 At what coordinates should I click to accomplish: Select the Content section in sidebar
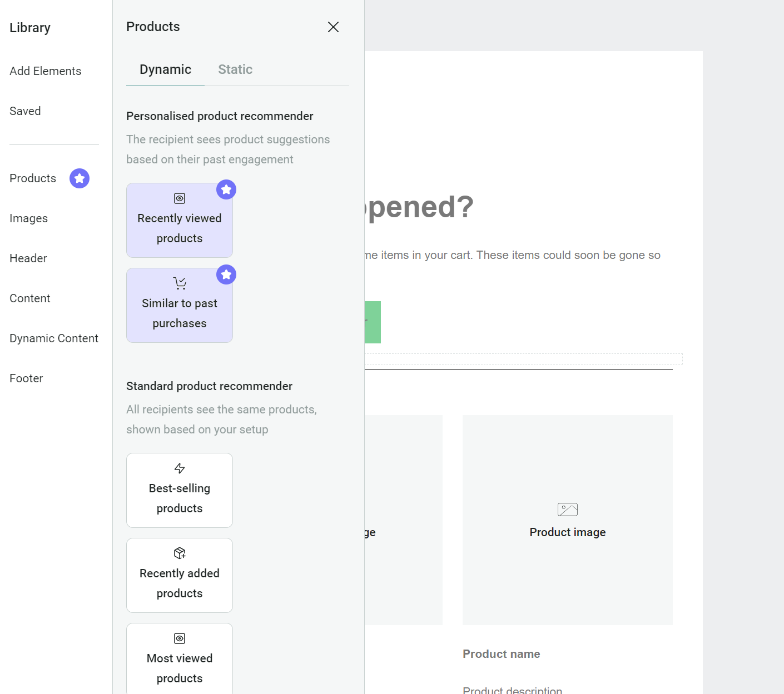pyautogui.click(x=29, y=298)
